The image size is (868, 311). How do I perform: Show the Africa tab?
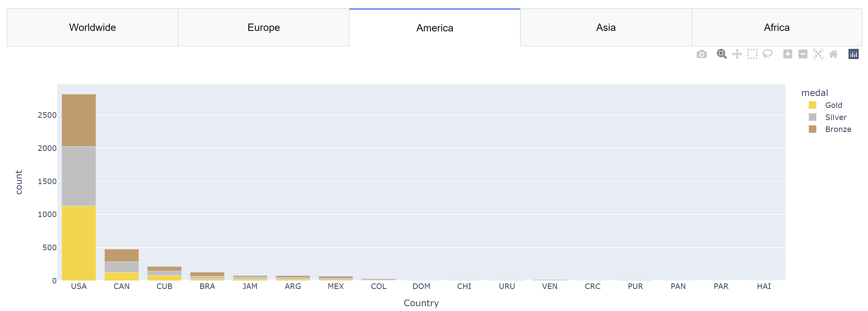(x=776, y=27)
